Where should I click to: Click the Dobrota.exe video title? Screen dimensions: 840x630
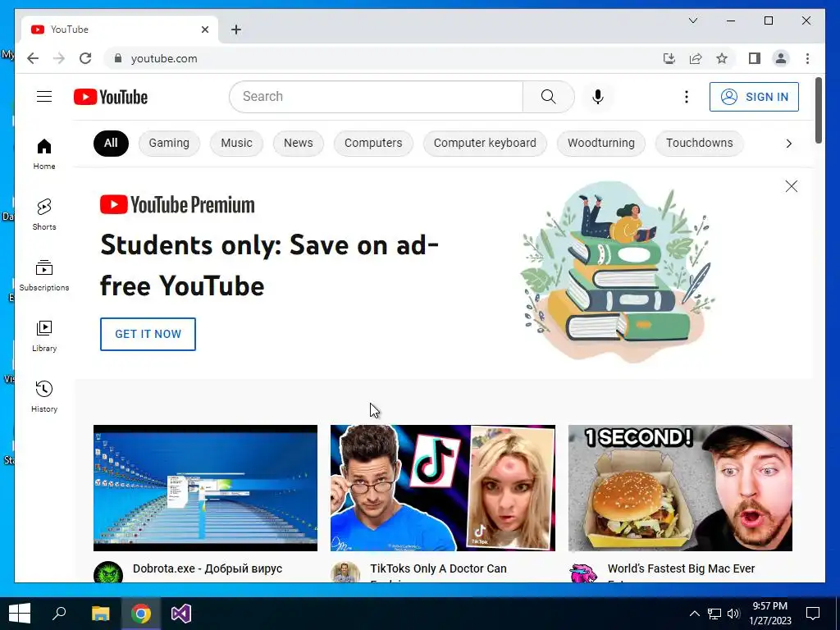(208, 569)
